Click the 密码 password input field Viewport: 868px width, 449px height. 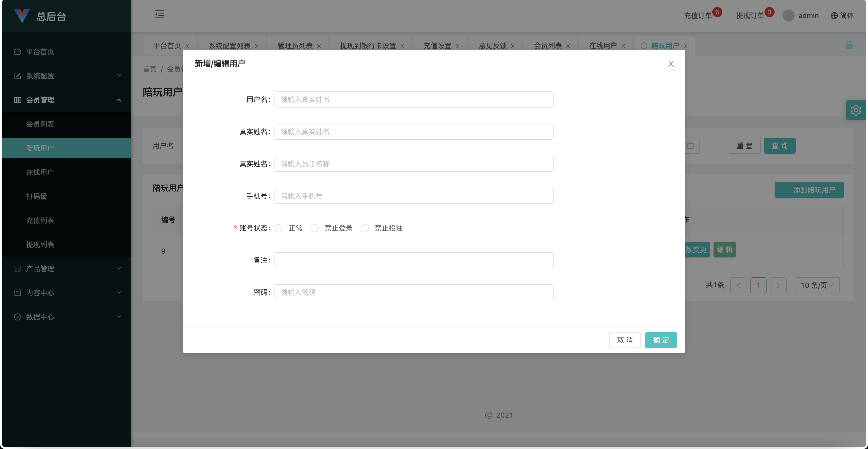click(x=413, y=292)
